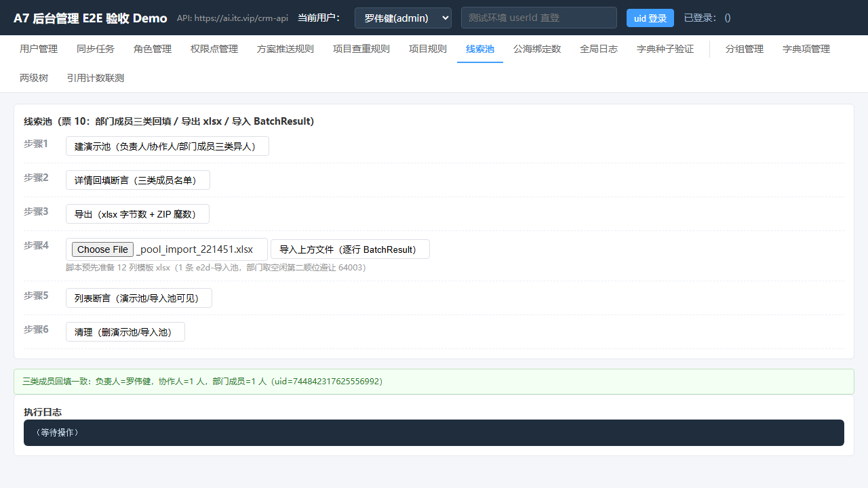Click the Choose File button
The height and width of the screenshot is (488, 868).
coord(102,249)
